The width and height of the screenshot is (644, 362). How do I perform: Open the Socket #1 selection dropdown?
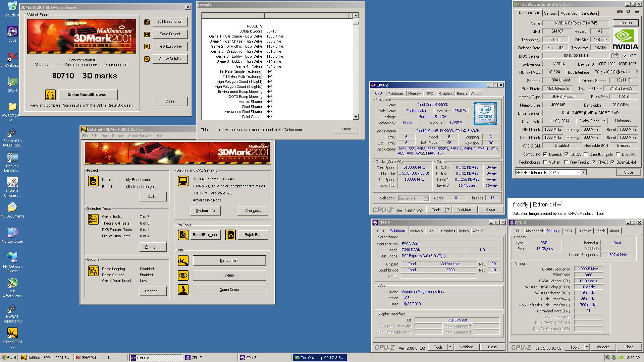(426, 198)
